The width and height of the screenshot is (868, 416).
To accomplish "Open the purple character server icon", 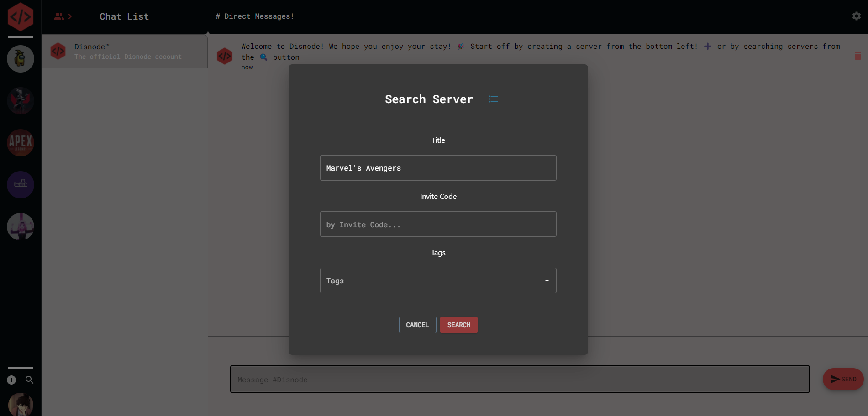I will tap(21, 227).
